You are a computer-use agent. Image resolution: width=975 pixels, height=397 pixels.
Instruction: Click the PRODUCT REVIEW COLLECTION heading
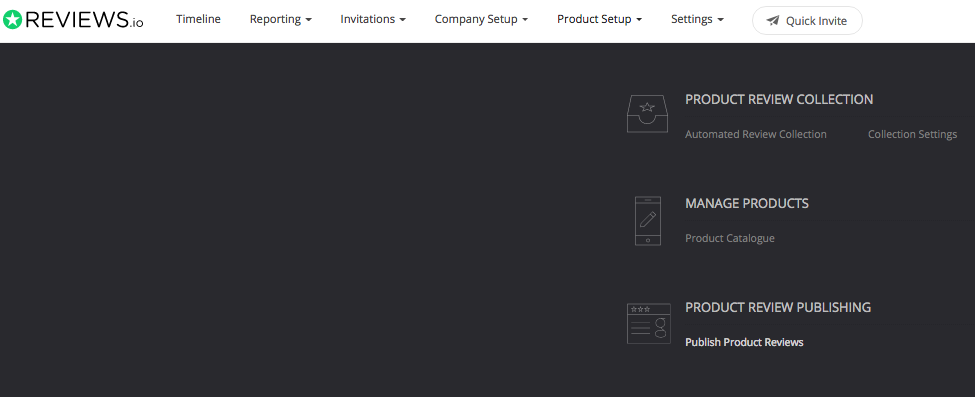(779, 100)
